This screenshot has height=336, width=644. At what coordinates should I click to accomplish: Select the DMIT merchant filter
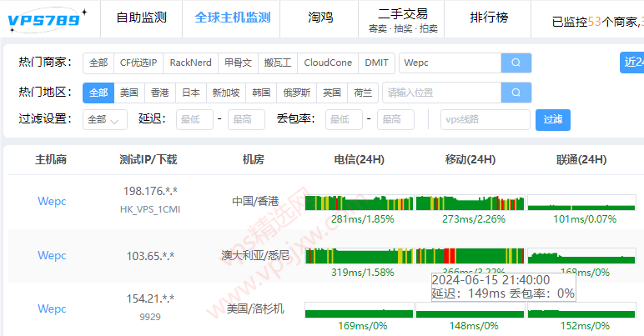point(376,63)
